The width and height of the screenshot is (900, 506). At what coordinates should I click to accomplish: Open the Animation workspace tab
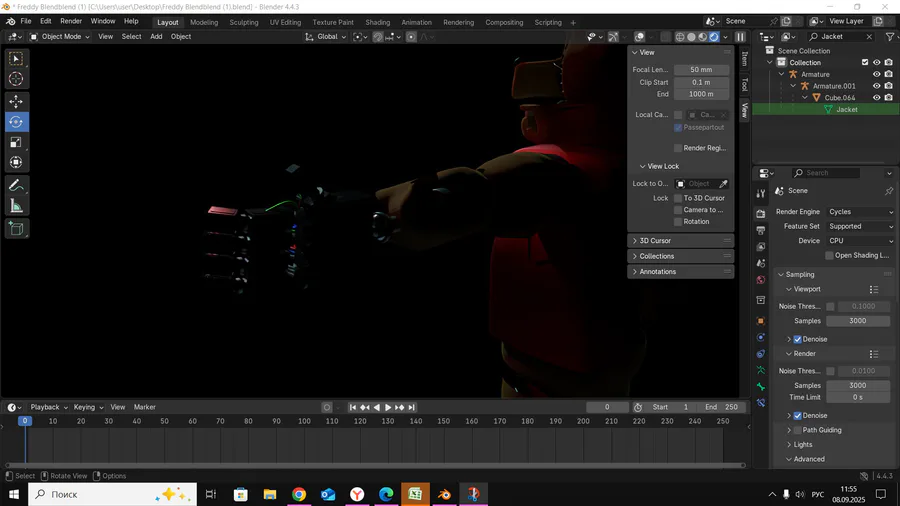pos(416,22)
